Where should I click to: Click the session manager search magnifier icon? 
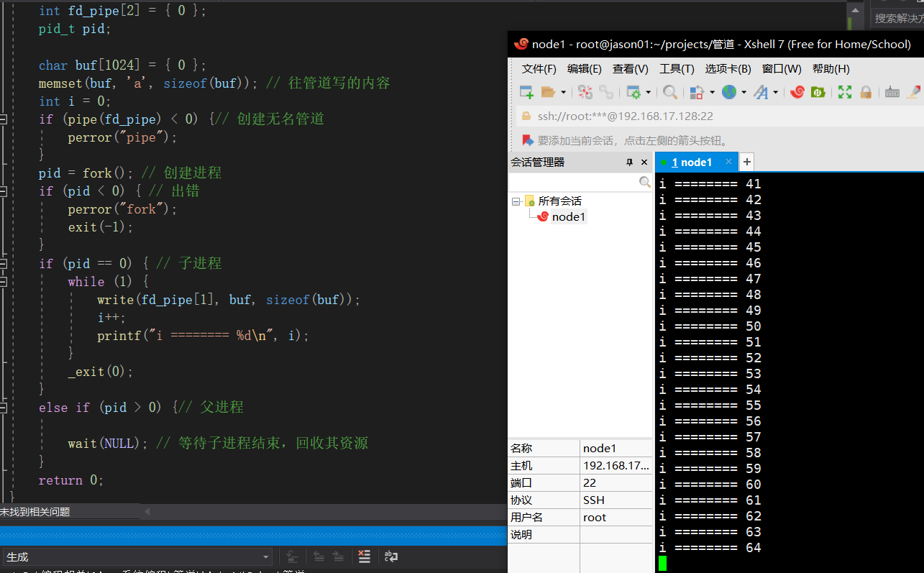point(645,183)
